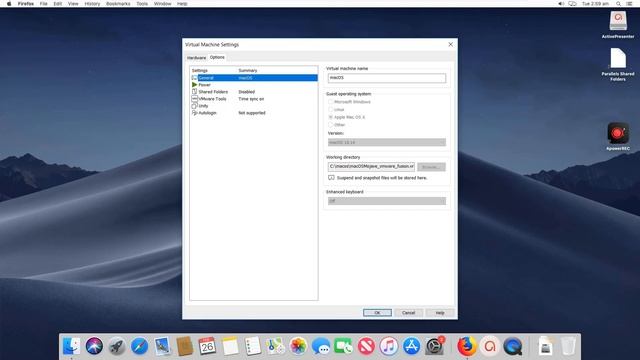Click OK in Virtual Machine Settings

click(x=377, y=313)
